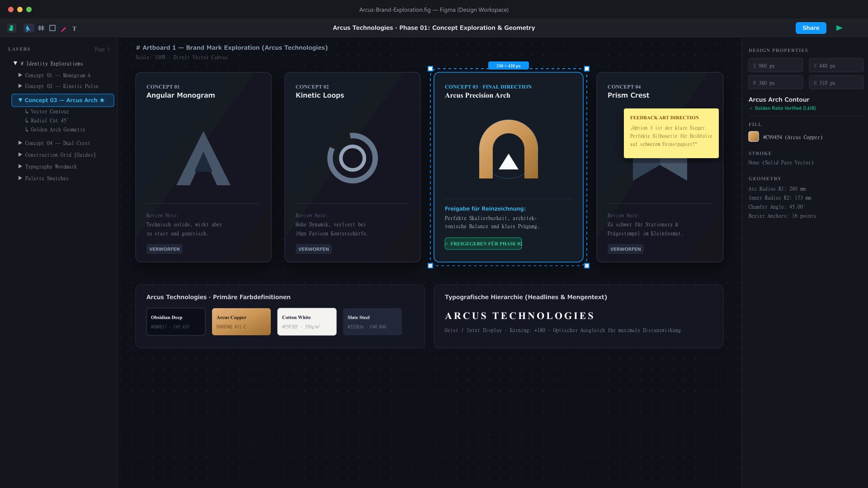Click the Angular Monogram card heading
Image resolution: width=868 pixels, height=488 pixels.
tap(181, 95)
